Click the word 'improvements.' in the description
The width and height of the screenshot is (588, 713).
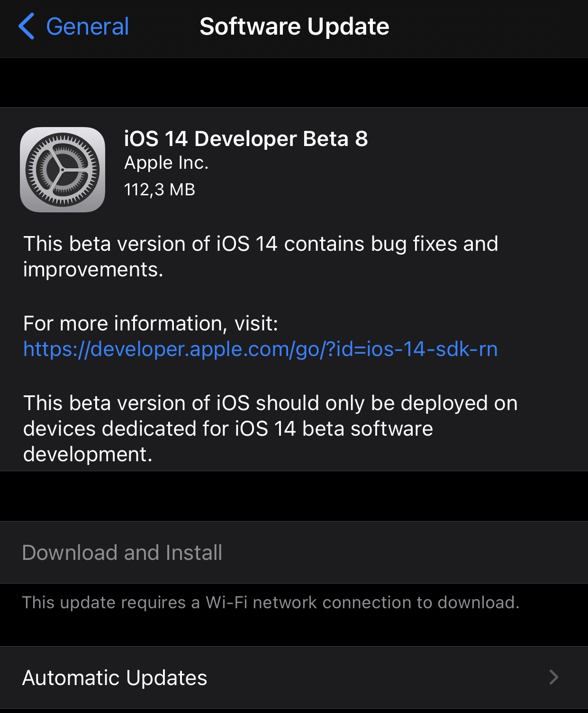click(x=93, y=270)
